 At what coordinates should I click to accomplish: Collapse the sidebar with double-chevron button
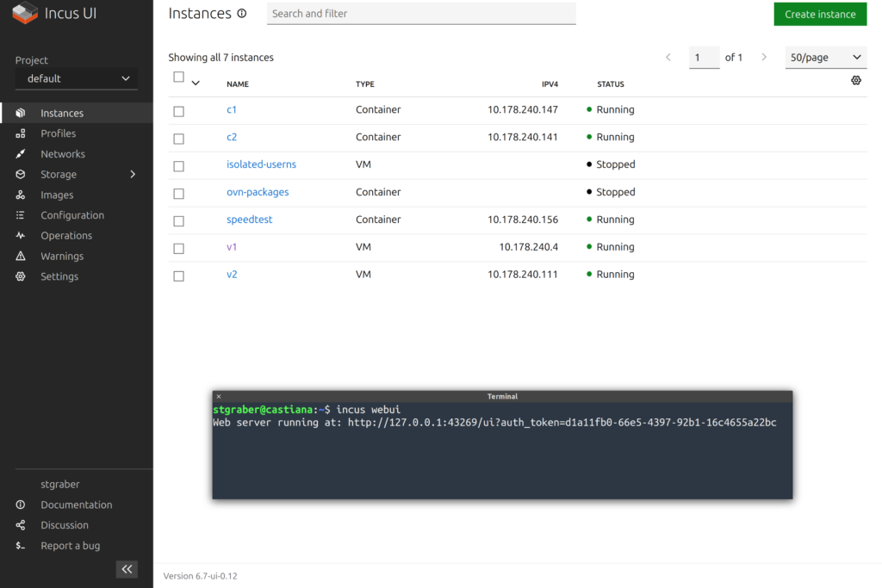point(127,569)
